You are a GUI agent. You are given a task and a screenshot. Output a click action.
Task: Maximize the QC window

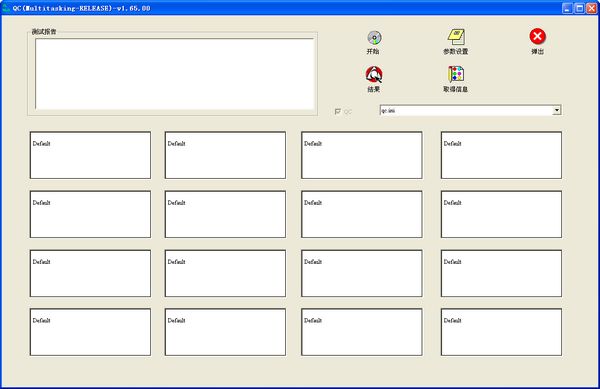580,8
